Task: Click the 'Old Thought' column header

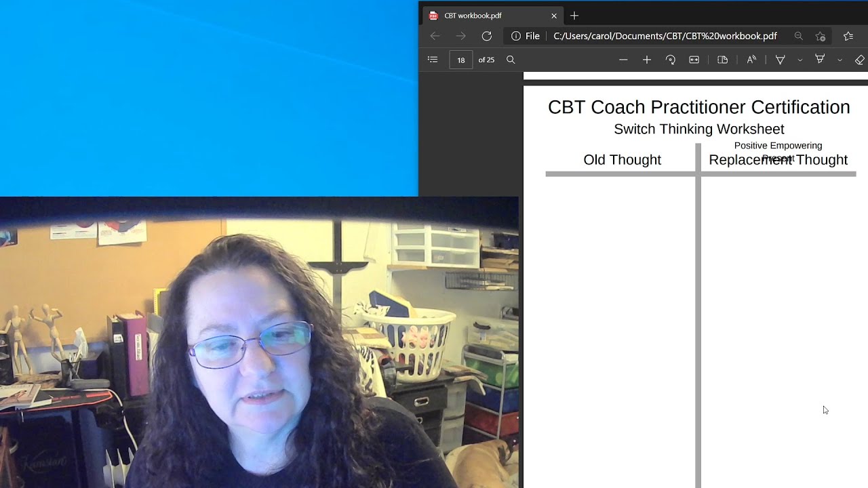Action: click(x=622, y=160)
